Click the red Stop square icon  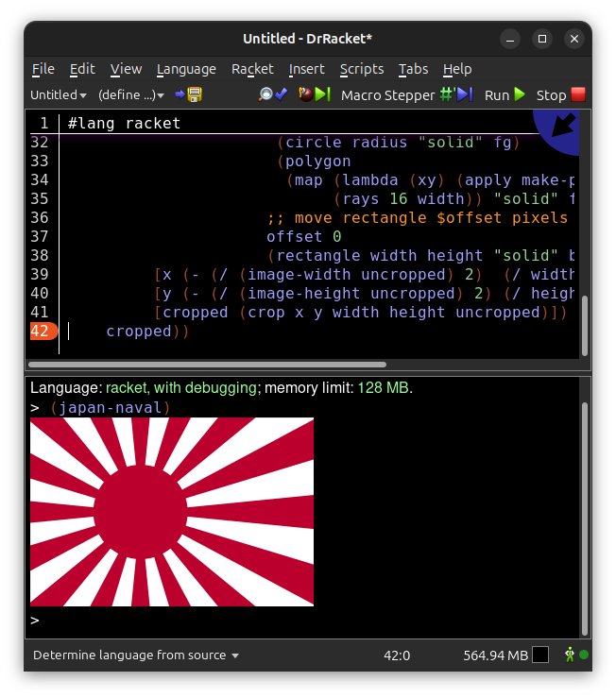(x=578, y=94)
